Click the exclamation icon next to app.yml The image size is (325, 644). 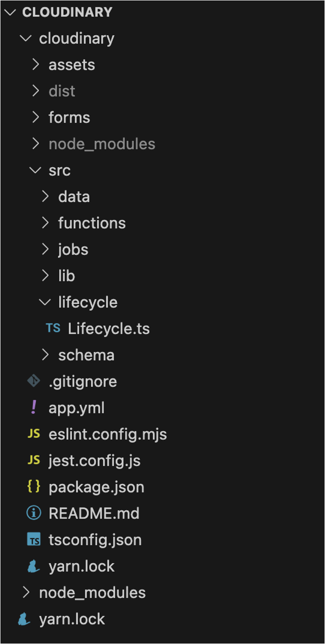coord(33,407)
